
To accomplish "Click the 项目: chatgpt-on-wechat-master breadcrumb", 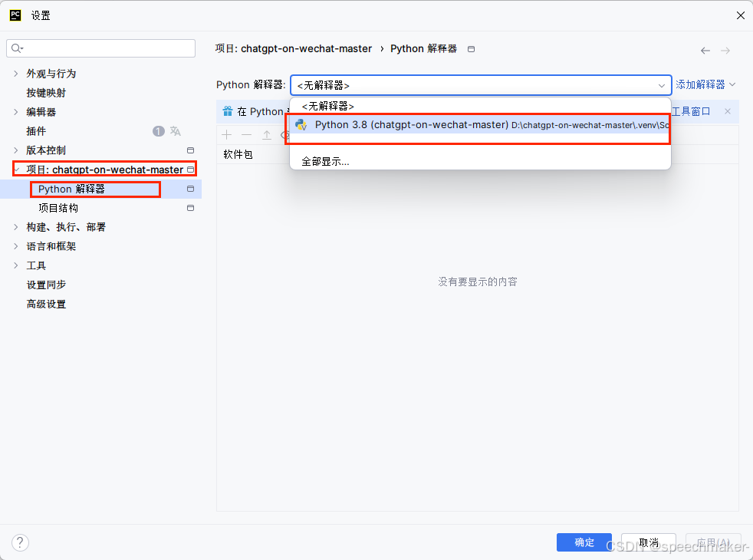I will 294,48.
